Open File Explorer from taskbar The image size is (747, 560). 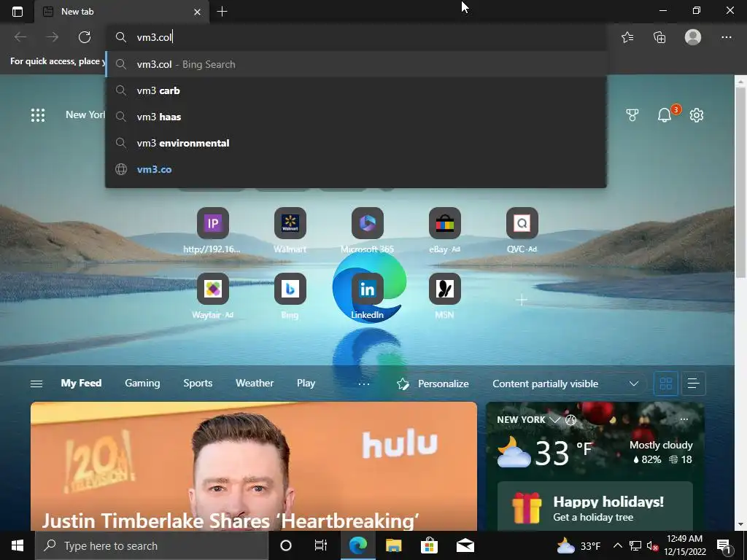[x=393, y=545]
